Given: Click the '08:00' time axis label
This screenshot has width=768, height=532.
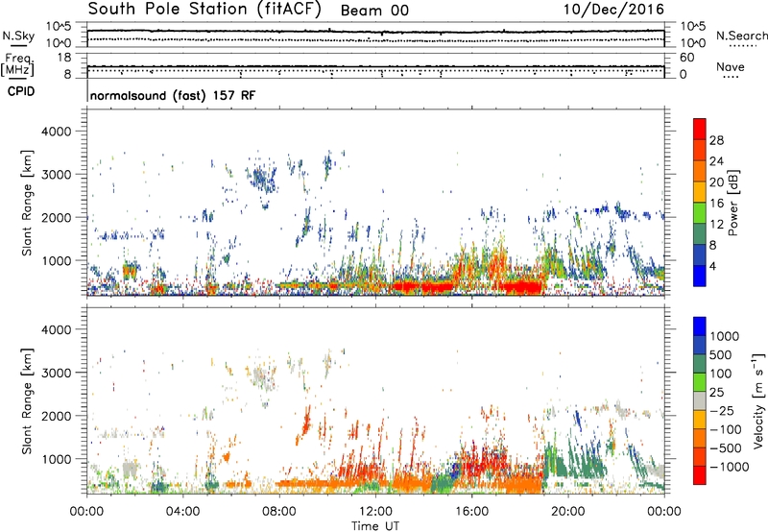Looking at the screenshot, I should click(x=279, y=512).
